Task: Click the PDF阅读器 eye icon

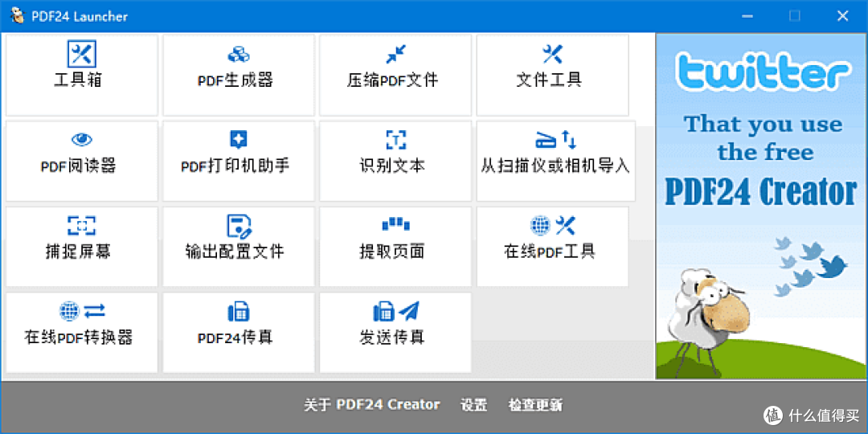Action: click(82, 140)
